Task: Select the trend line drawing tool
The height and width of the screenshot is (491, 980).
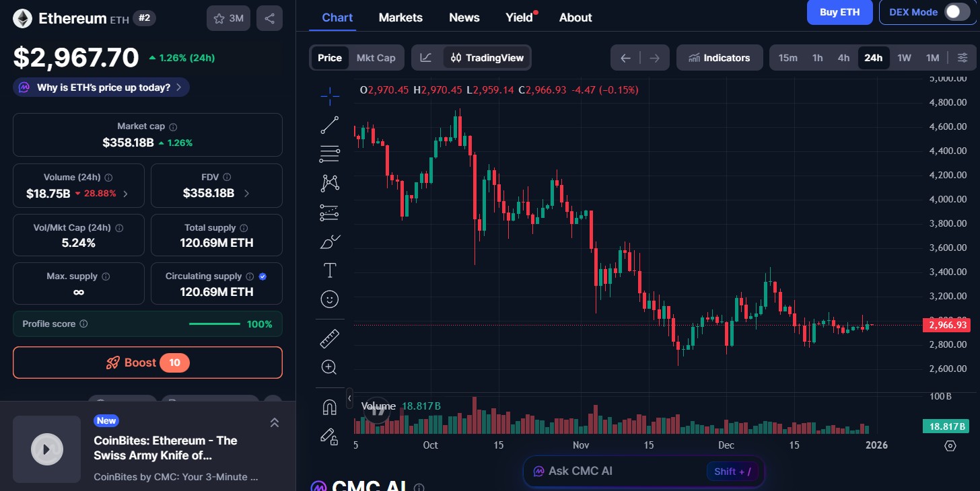Action: pos(329,124)
